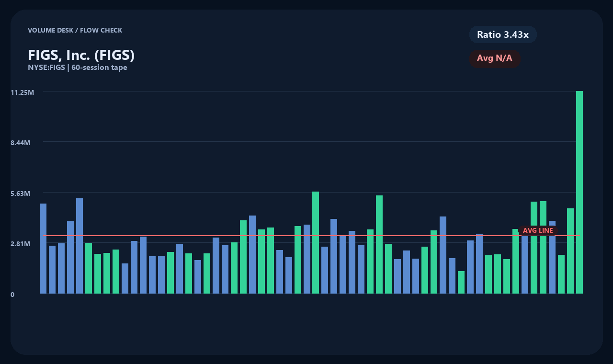The height and width of the screenshot is (364, 613).
Task: Click the Avg N/A badge
Action: (495, 58)
